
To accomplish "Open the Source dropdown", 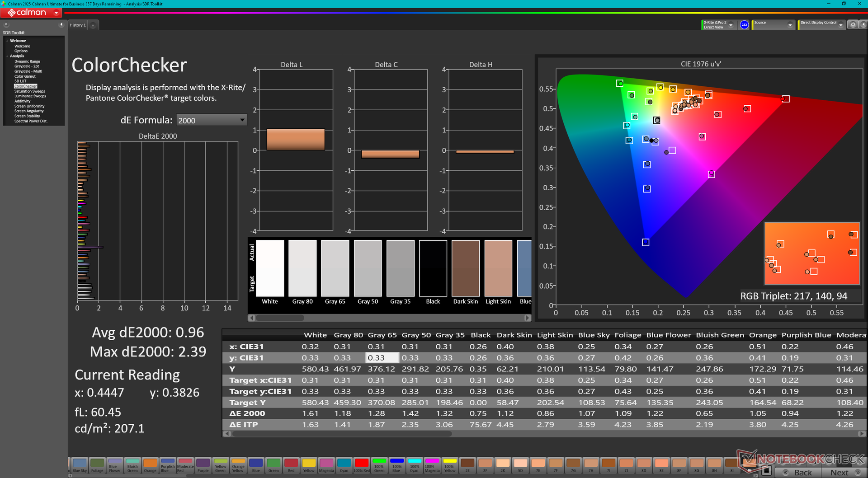I will 790,25.
